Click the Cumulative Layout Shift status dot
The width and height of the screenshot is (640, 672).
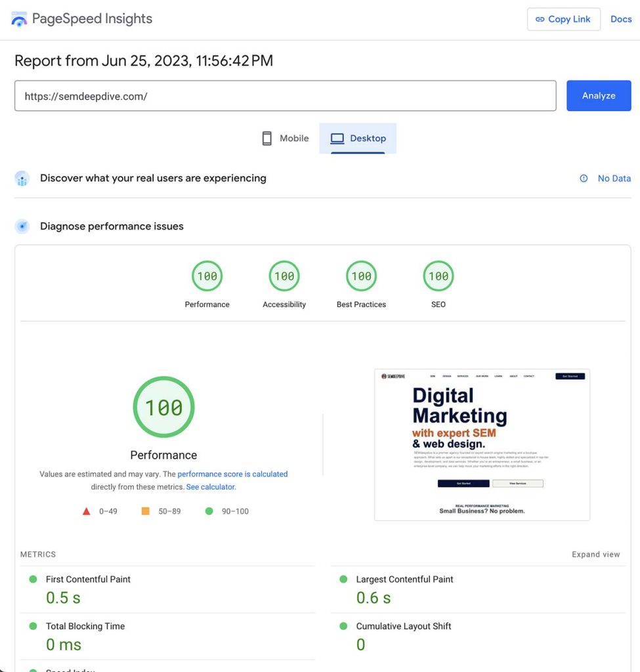pos(343,625)
